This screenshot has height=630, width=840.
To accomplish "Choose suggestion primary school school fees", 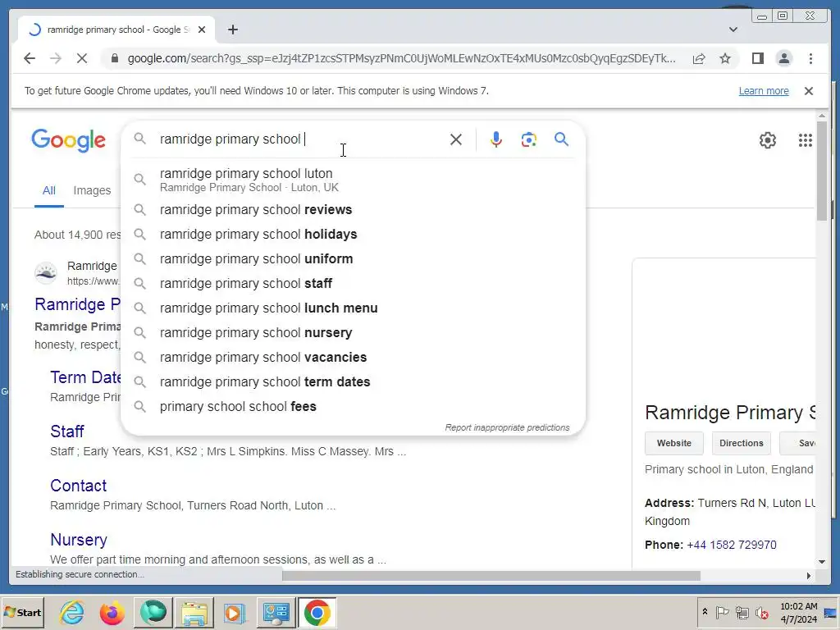I will click(x=353, y=407).
